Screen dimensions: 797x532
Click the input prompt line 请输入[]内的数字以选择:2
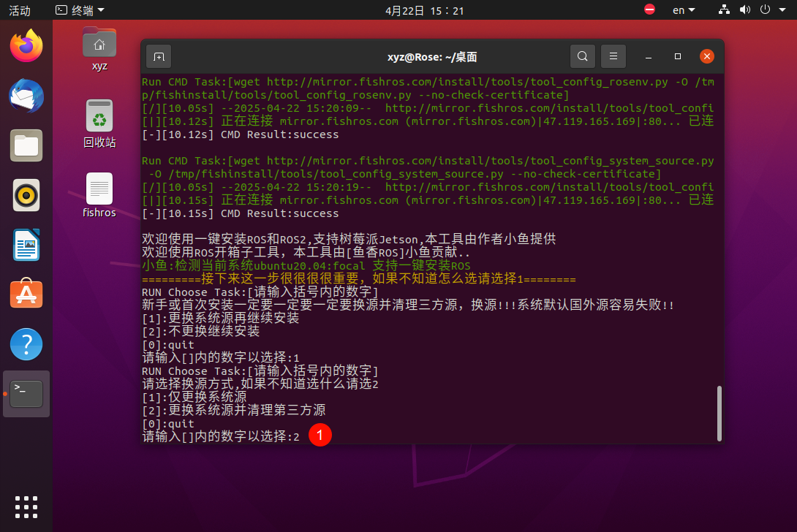pos(221,436)
